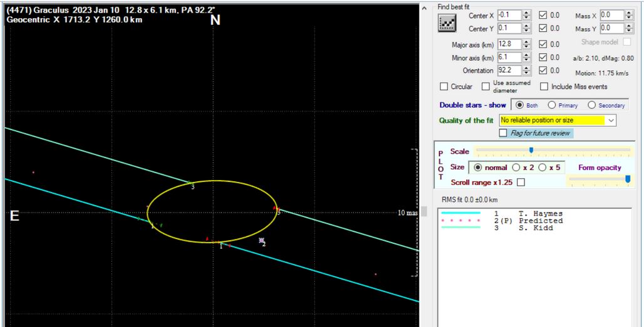Tick Include Miss events checkbox
This screenshot has width=644, height=327.
(544, 87)
